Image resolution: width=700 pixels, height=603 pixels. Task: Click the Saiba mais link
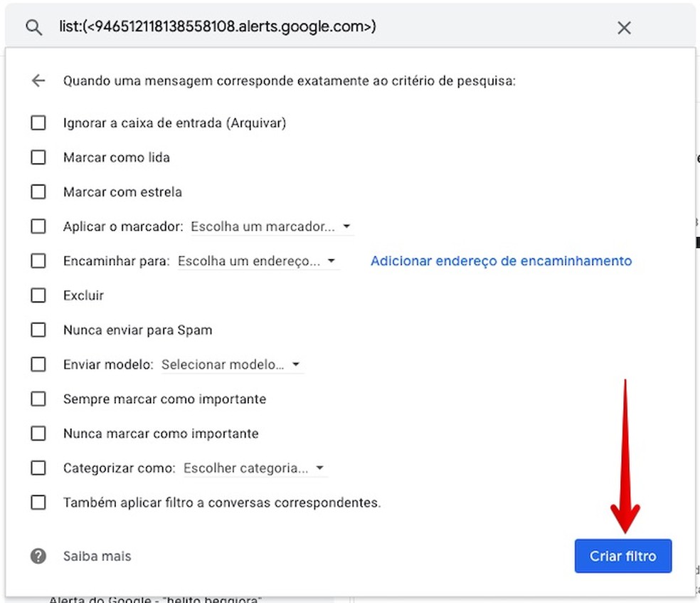tap(97, 556)
